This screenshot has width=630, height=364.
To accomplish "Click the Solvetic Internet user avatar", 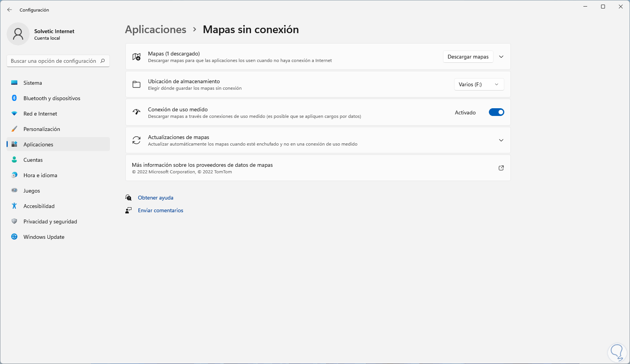I will pyautogui.click(x=18, y=34).
